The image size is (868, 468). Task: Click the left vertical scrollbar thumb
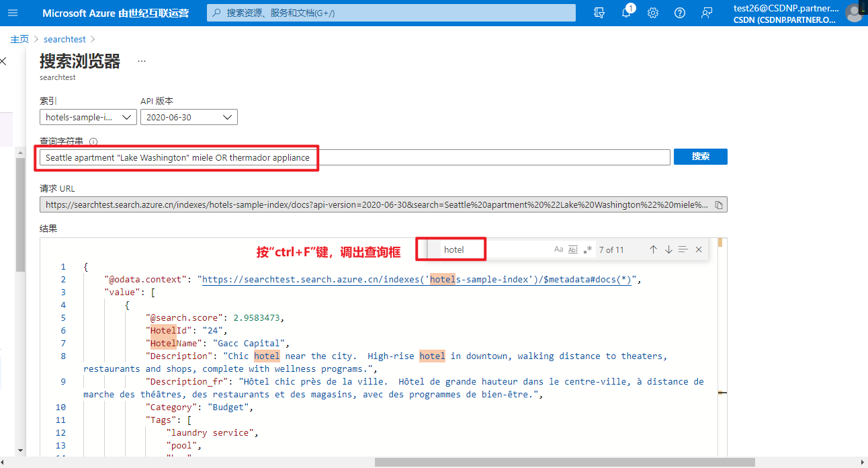(20, 214)
